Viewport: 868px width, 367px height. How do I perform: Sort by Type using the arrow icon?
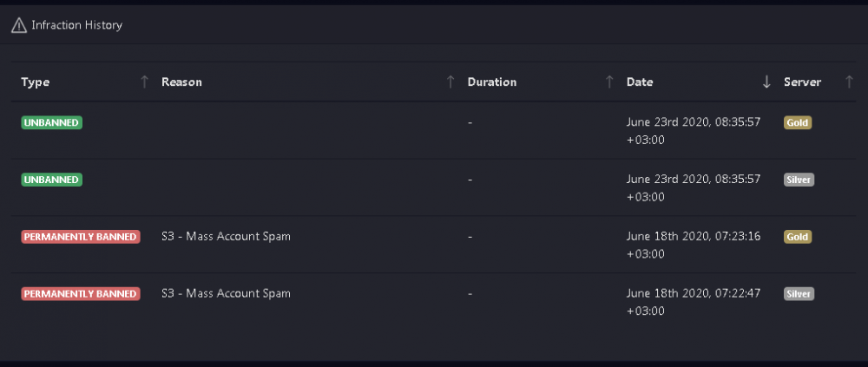pos(144,82)
